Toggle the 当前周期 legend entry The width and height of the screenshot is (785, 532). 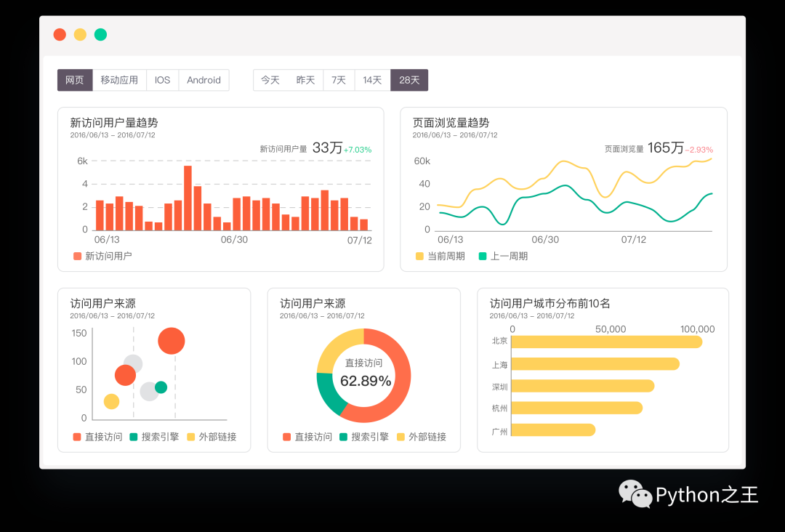440,257
